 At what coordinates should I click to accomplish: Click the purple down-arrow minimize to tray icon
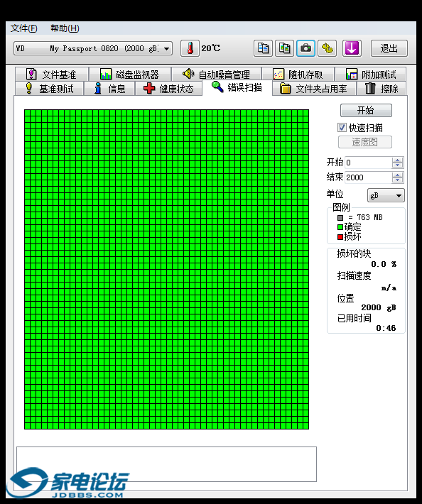pyautogui.click(x=352, y=48)
